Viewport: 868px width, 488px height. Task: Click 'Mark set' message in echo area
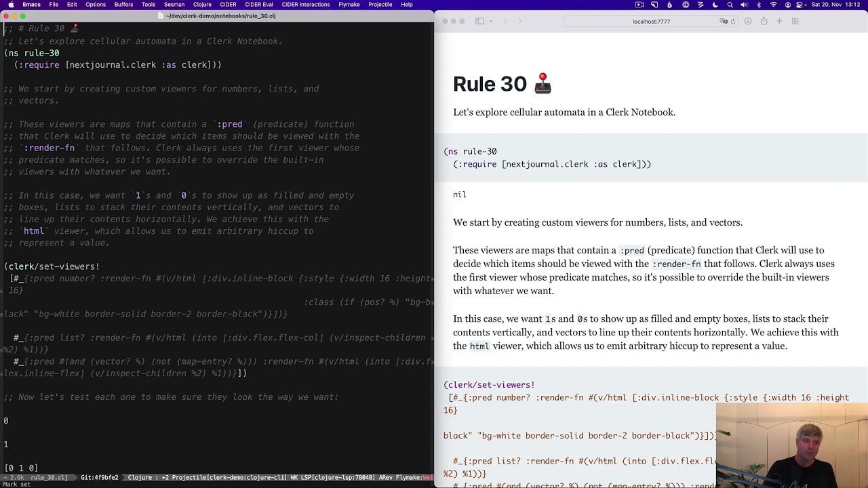tap(16, 485)
